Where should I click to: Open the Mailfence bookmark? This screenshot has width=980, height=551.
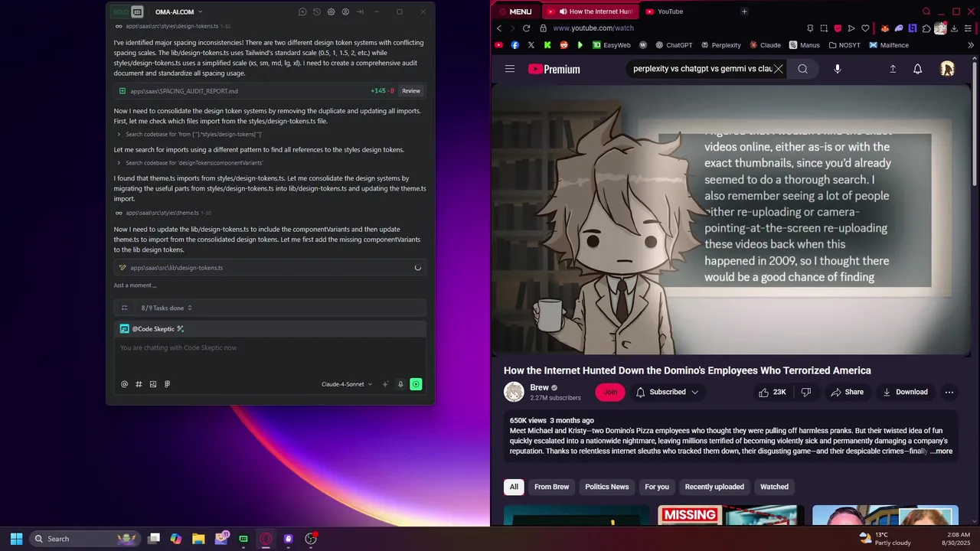(889, 45)
